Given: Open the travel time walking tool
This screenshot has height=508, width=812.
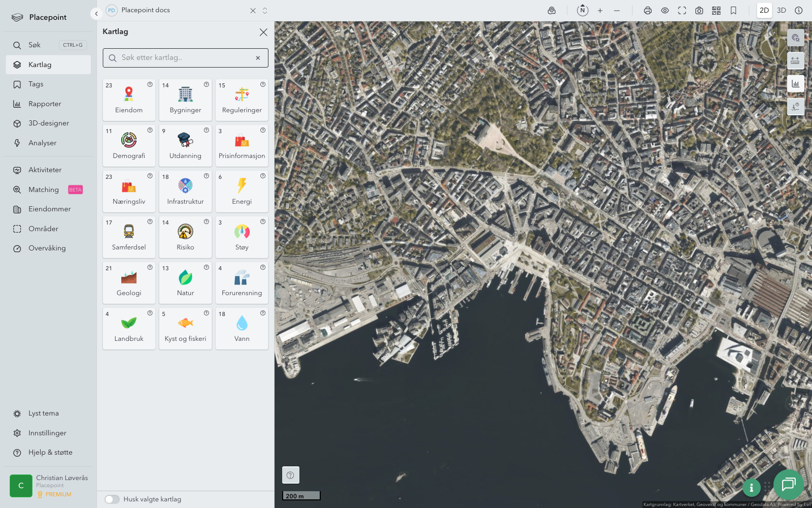Looking at the screenshot, I should pos(795,107).
